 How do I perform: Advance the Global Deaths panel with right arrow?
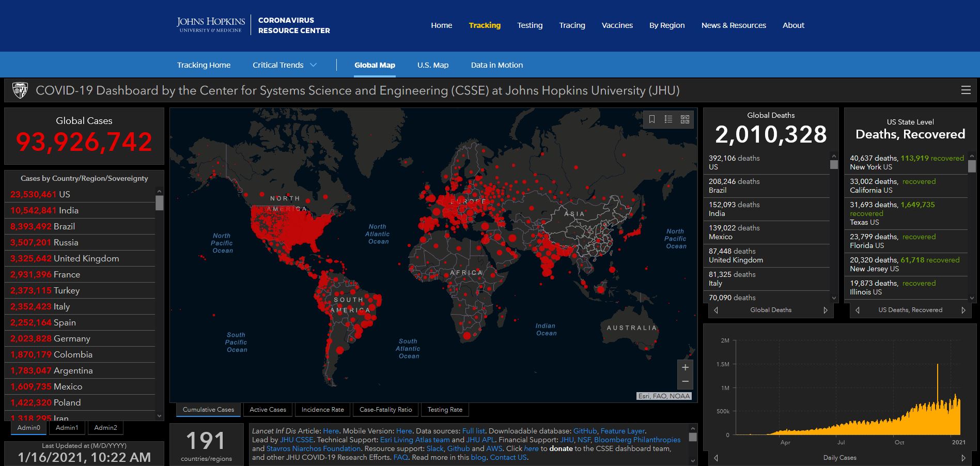pos(825,310)
